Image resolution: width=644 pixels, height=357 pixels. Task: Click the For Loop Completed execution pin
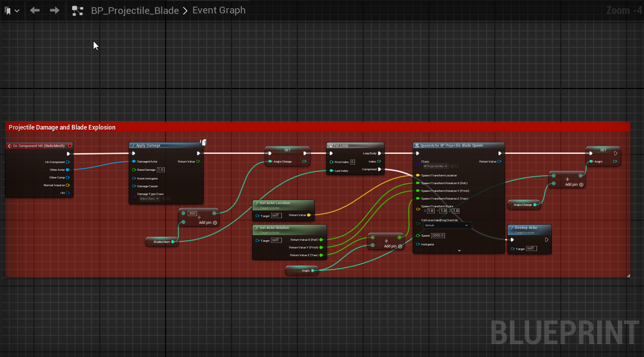pos(380,169)
